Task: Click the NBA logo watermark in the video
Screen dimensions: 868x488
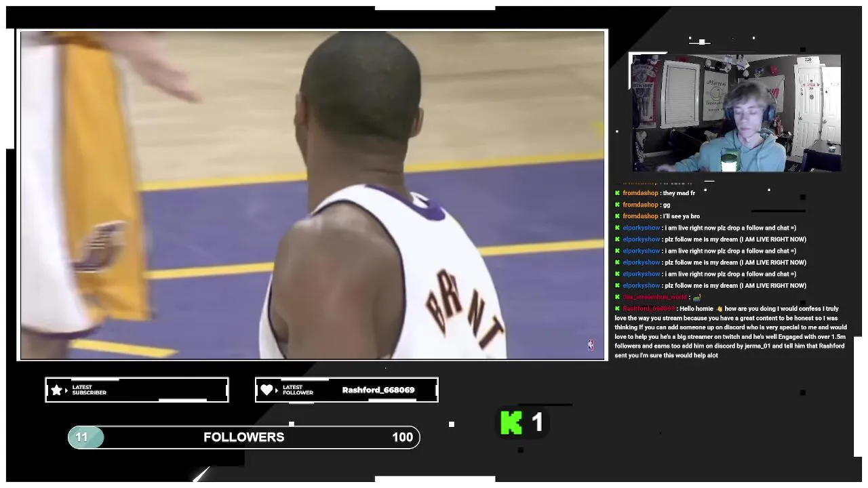Action: 591,346
